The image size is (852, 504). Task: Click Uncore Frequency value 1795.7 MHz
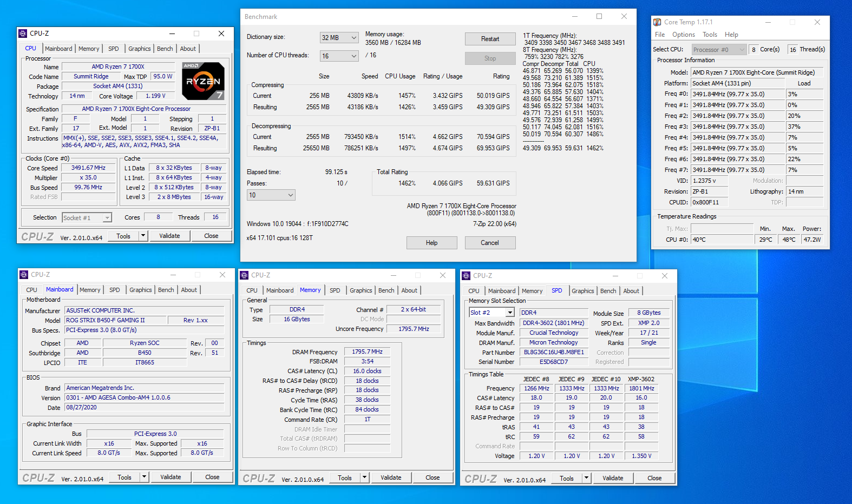coord(414,329)
